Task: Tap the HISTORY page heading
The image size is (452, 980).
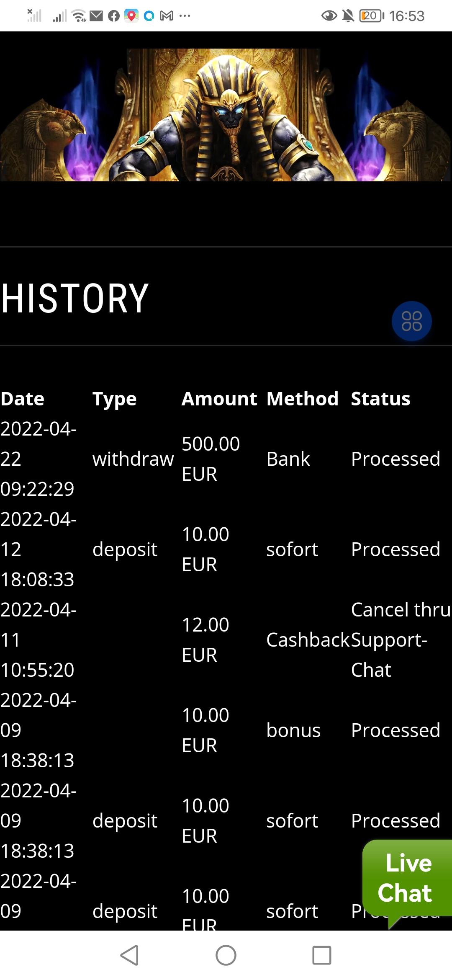Action: pos(75,298)
